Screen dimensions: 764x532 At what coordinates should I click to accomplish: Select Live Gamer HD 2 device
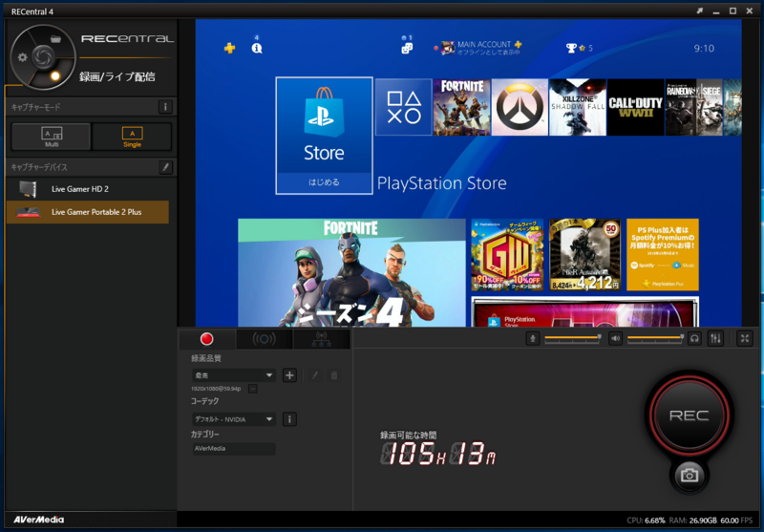(88, 189)
